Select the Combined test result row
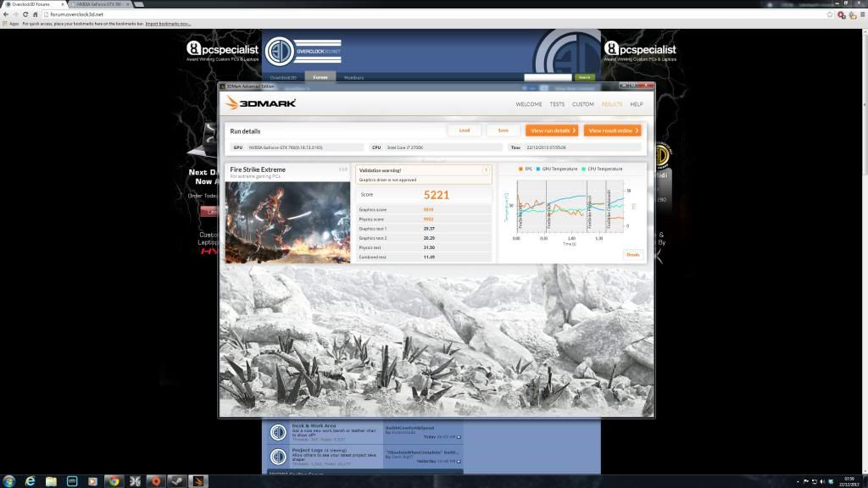 [424, 258]
